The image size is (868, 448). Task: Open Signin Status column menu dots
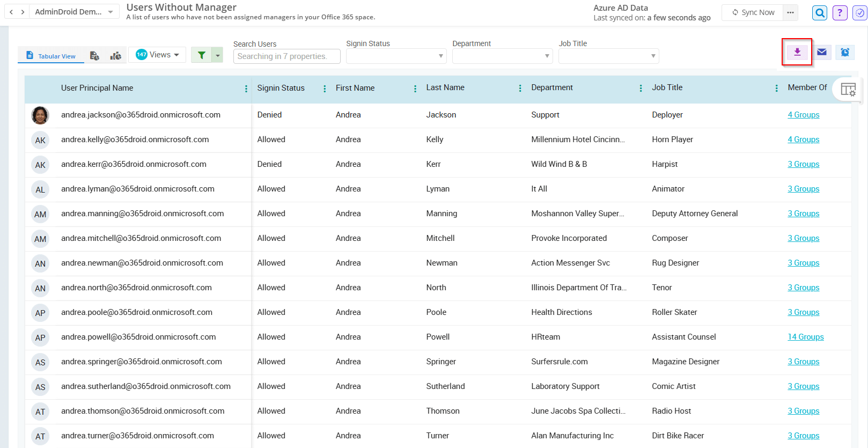pyautogui.click(x=325, y=89)
